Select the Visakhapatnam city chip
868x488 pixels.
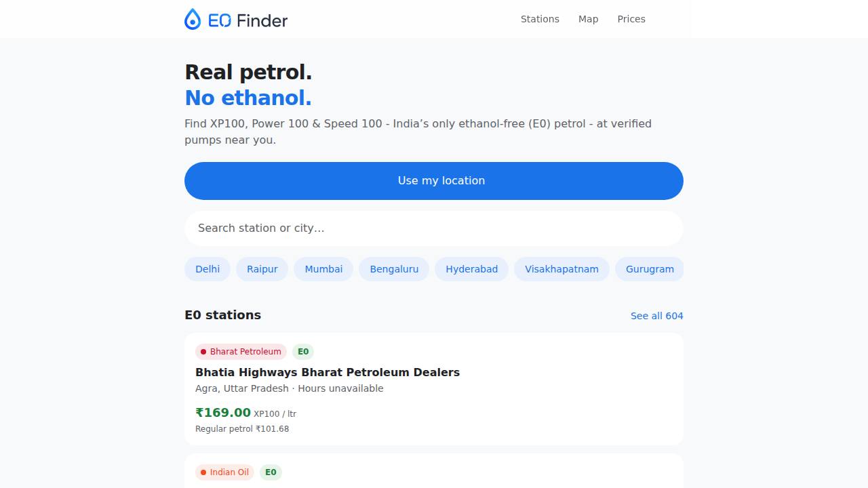coord(561,269)
